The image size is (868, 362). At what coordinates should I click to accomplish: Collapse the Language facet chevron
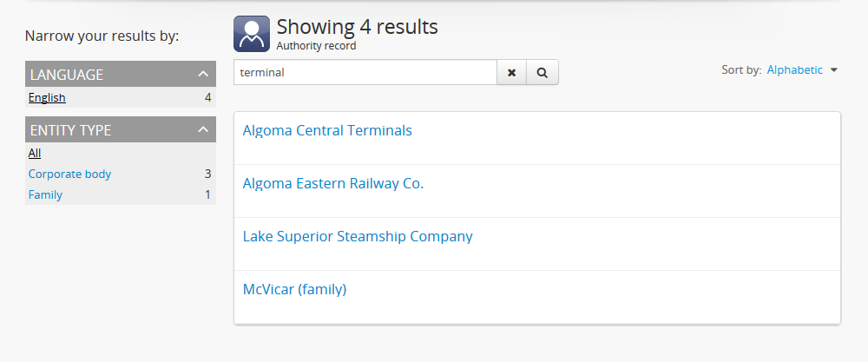tap(203, 75)
